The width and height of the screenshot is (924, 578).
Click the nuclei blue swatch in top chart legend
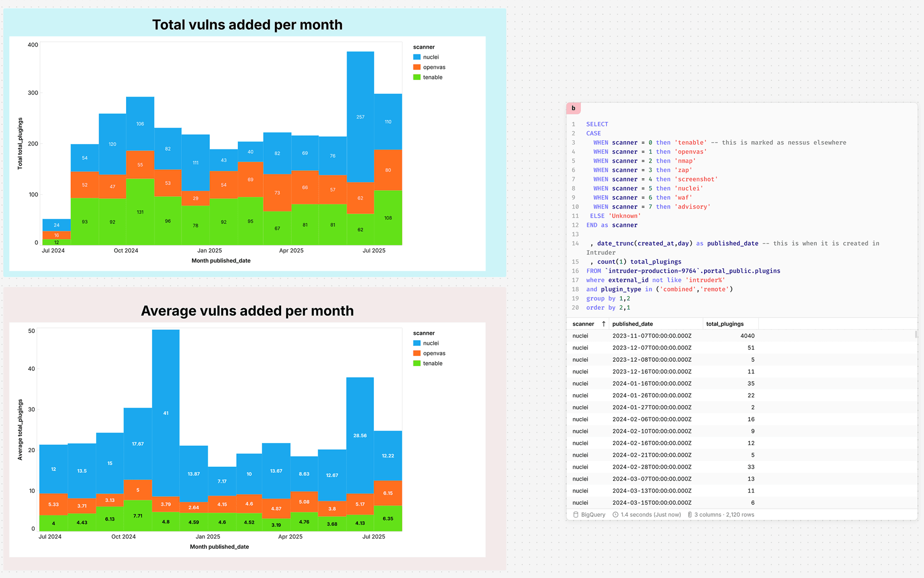(x=417, y=57)
